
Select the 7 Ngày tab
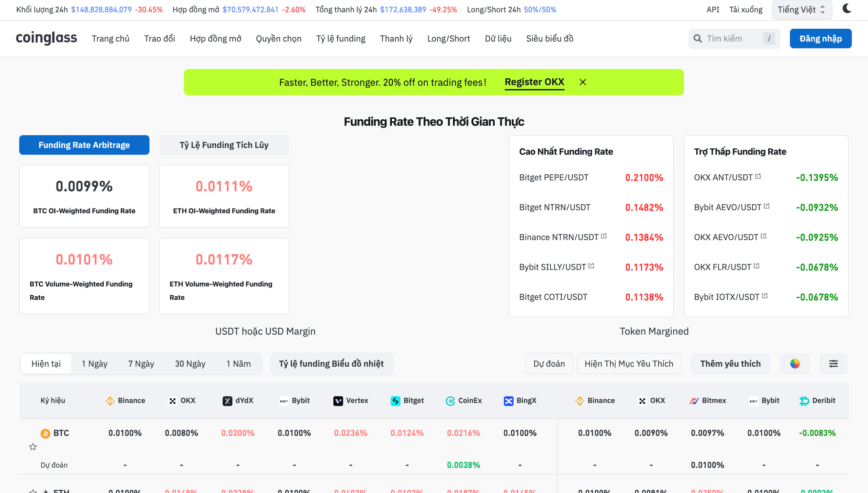141,364
